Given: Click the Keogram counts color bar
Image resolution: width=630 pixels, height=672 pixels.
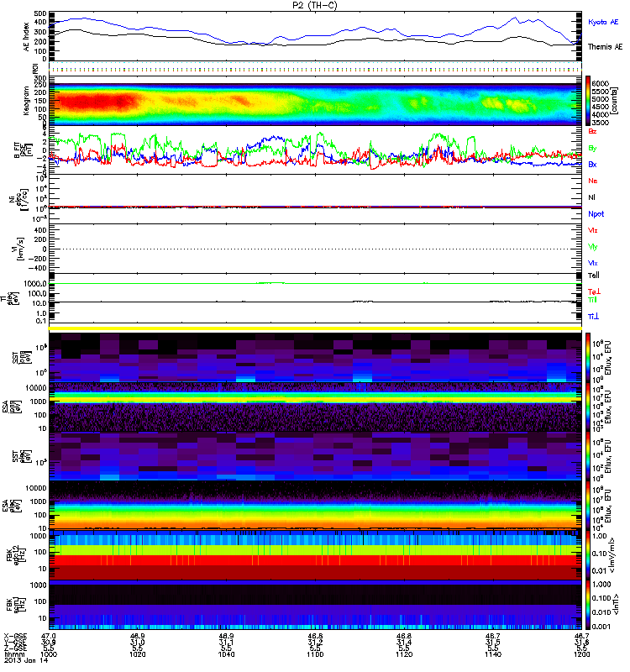Looking at the screenshot, I should coord(588,101).
